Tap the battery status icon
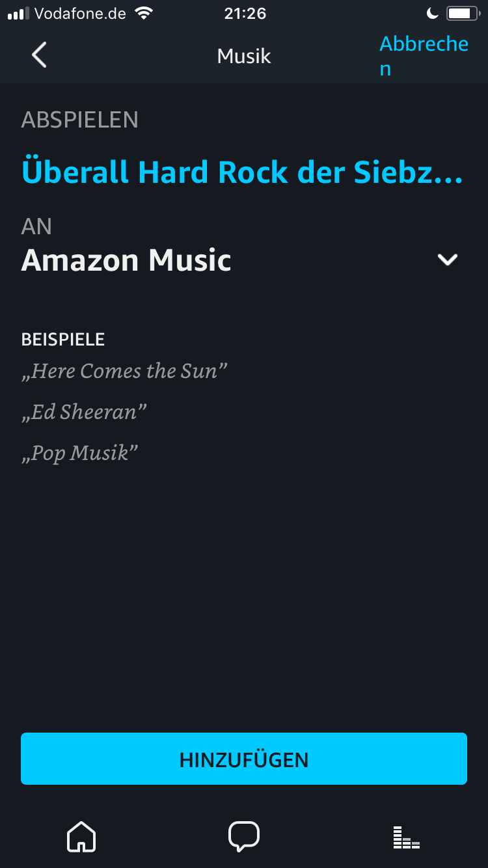The width and height of the screenshot is (488, 868). tap(463, 13)
